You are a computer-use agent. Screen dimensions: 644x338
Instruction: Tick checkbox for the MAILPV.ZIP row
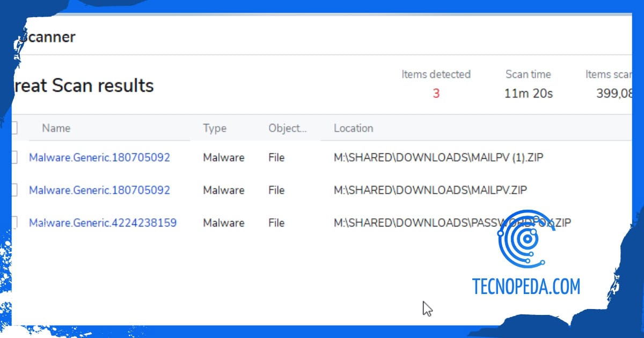14,190
